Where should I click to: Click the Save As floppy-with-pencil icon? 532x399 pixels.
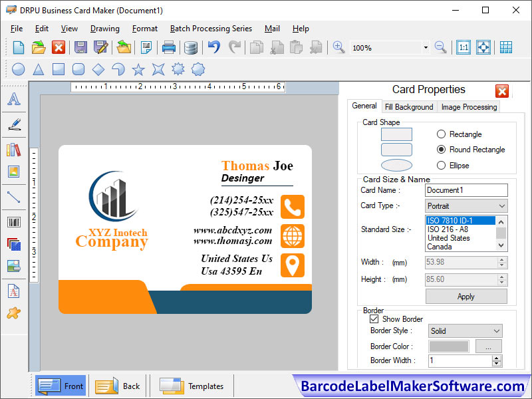tap(101, 47)
